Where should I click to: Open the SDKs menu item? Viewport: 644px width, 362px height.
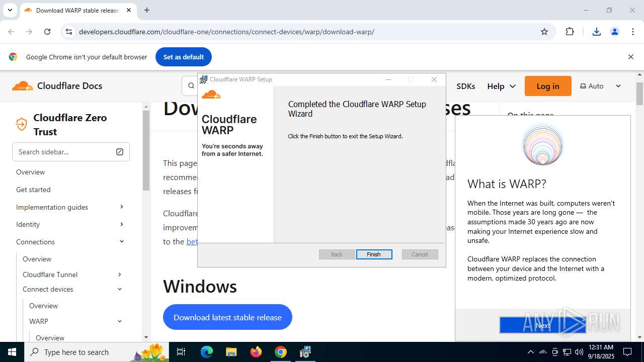[x=466, y=86]
